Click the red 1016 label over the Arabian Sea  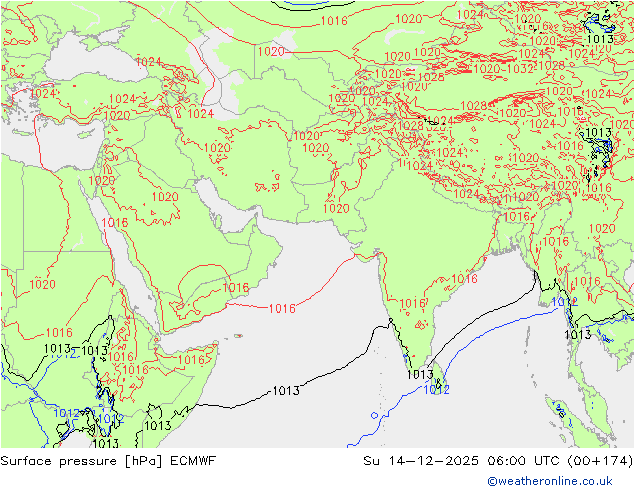[282, 308]
